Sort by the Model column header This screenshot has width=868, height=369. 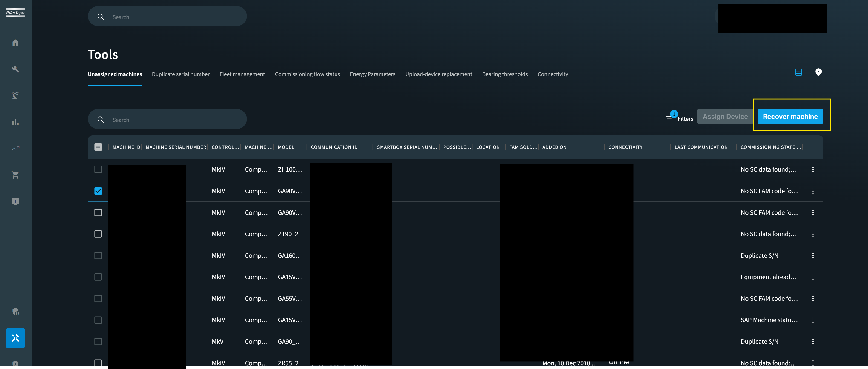(x=286, y=147)
